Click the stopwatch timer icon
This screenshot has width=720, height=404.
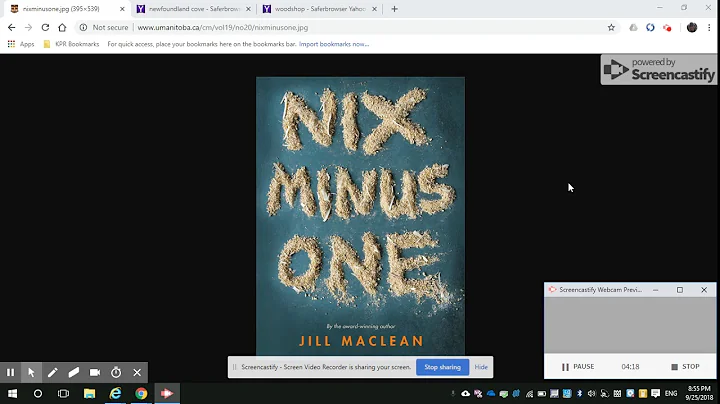116,372
